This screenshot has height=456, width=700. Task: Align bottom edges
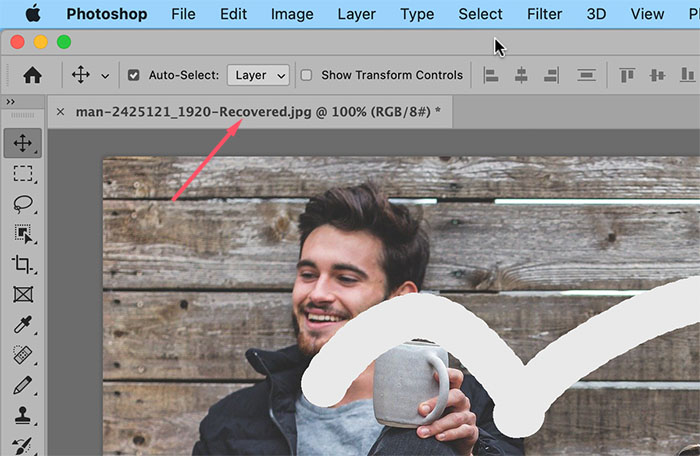click(688, 75)
